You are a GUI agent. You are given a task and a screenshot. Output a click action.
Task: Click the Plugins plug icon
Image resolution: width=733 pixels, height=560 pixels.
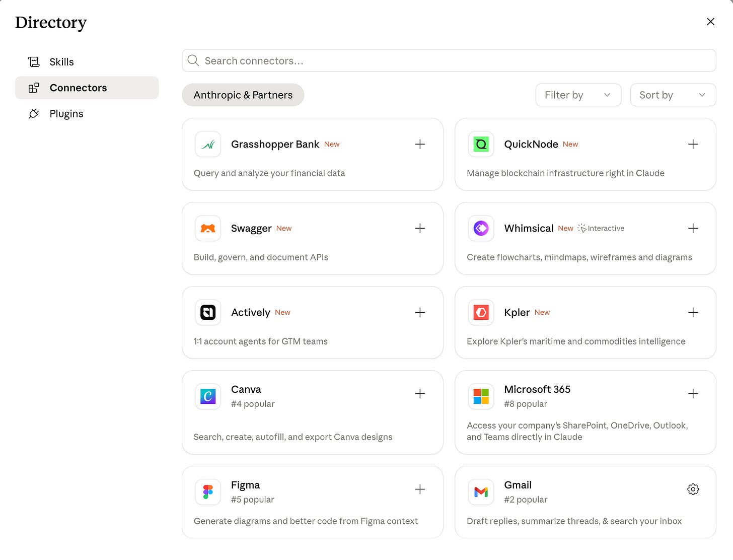[x=34, y=114]
